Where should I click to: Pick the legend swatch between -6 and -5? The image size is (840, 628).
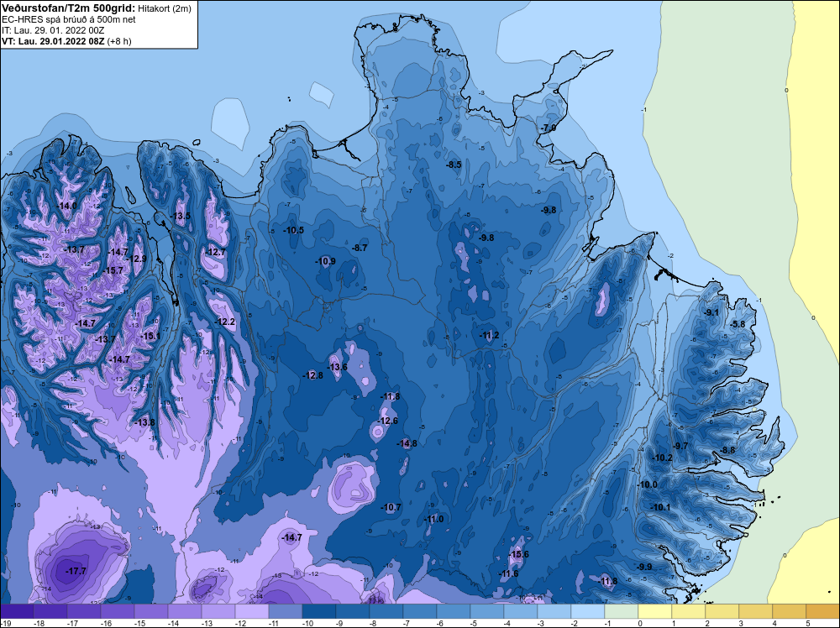pos(454,611)
